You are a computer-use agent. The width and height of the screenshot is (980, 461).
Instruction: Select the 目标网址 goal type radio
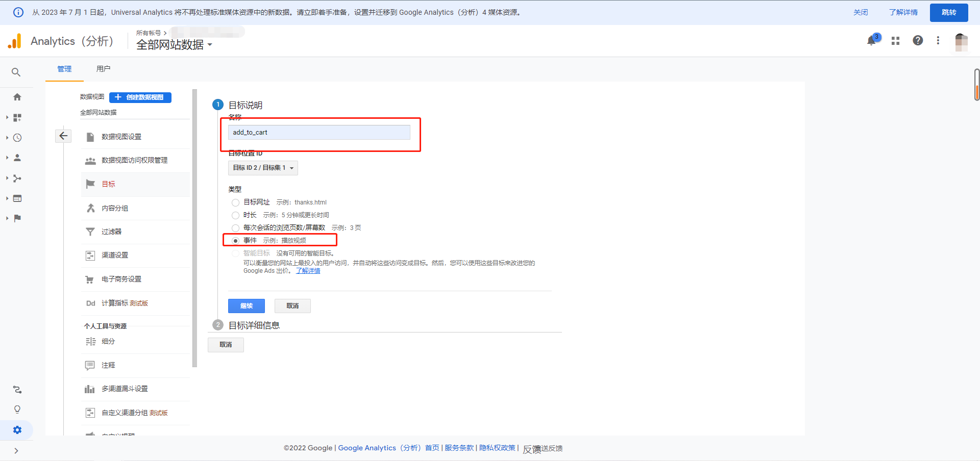click(235, 202)
